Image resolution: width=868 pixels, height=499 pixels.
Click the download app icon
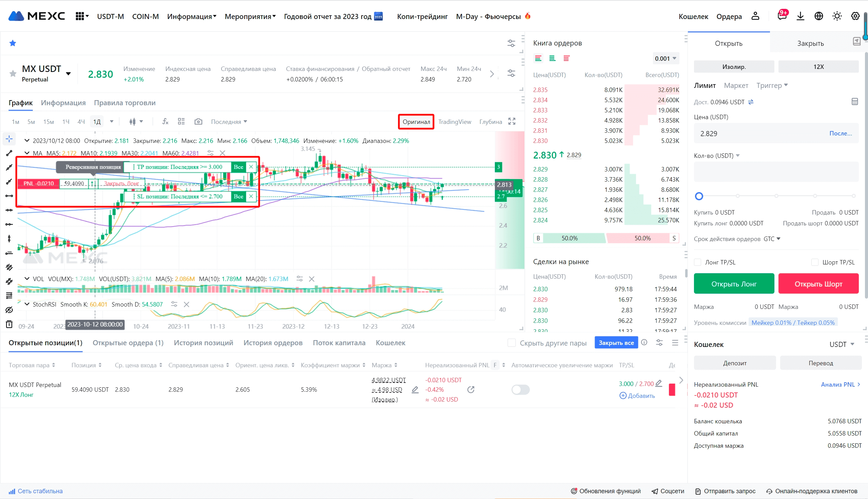tap(800, 16)
